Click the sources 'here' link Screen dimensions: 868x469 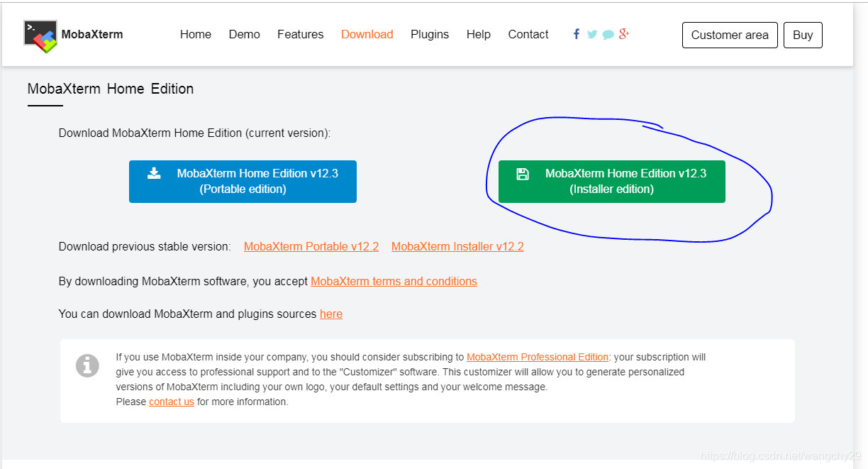[x=331, y=314]
